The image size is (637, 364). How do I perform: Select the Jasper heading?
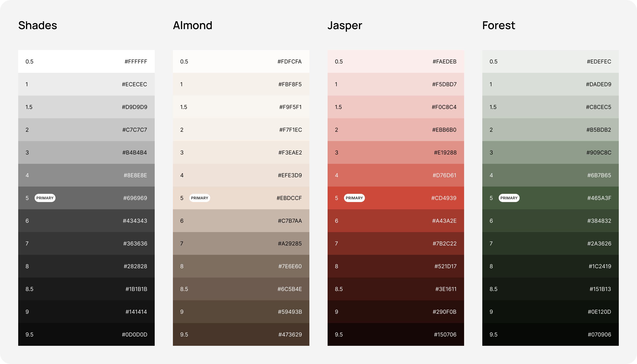click(345, 26)
